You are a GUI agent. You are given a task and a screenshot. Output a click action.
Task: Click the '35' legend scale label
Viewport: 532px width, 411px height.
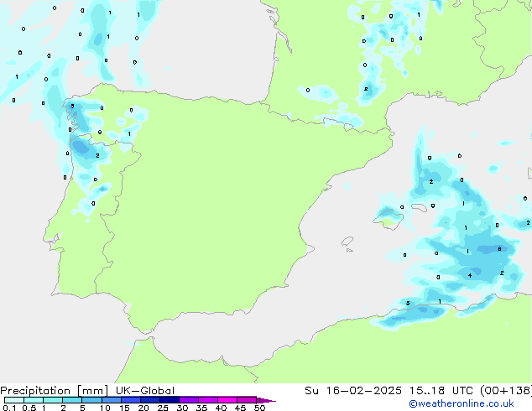click(201, 408)
